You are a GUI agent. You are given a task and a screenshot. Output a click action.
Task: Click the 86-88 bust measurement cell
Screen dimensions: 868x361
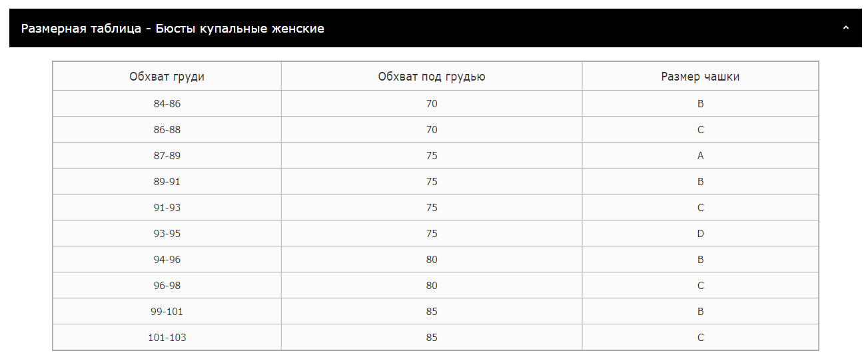coord(167,130)
